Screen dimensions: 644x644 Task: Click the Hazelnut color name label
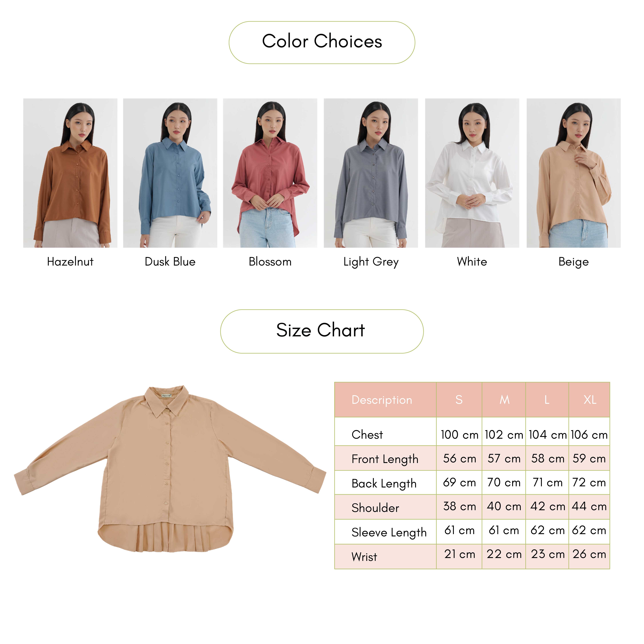(x=70, y=262)
